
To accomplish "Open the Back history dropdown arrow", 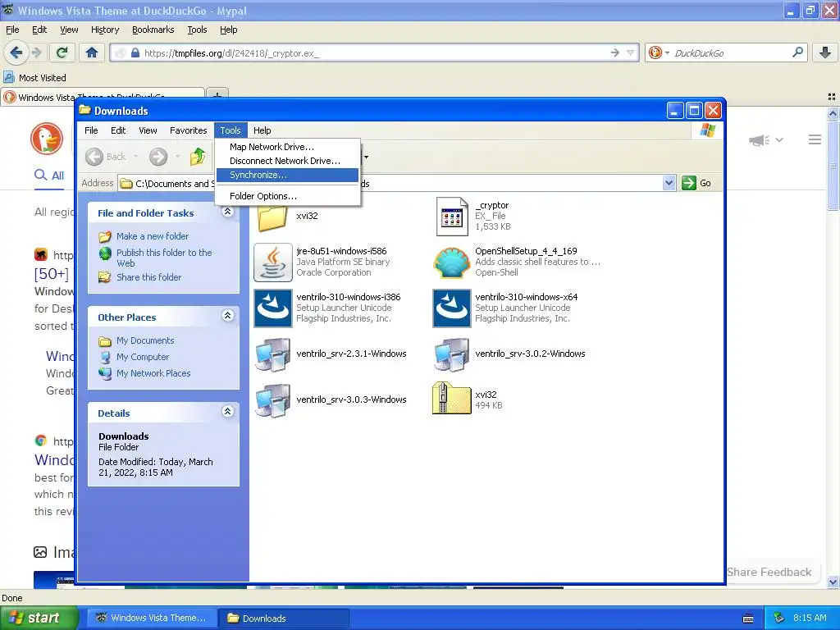I will point(135,157).
